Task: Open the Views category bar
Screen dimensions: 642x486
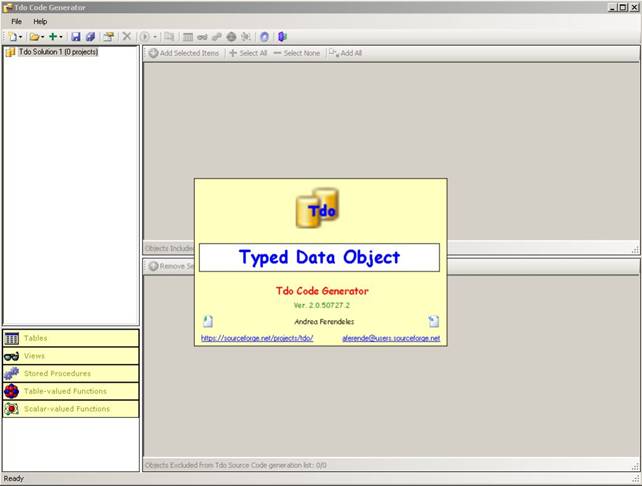Action: pyautogui.click(x=71, y=356)
